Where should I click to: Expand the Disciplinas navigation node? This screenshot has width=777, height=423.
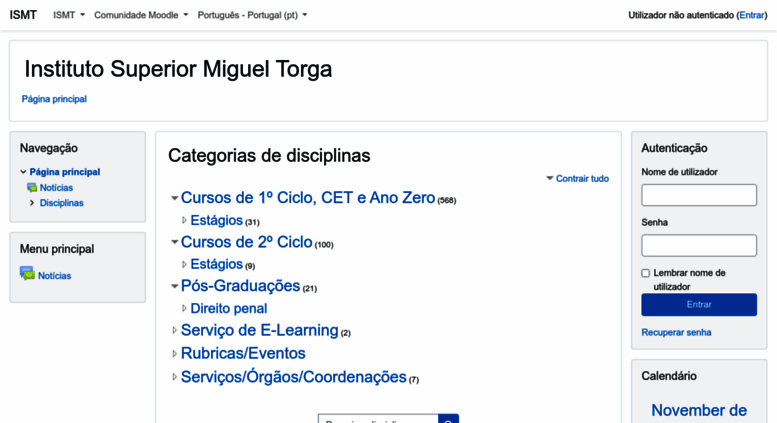point(32,203)
